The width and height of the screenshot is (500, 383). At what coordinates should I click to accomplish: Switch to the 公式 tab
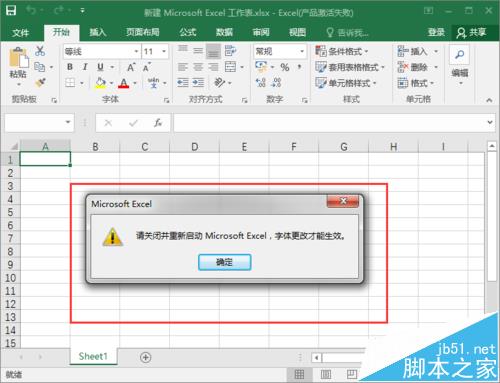click(188, 32)
